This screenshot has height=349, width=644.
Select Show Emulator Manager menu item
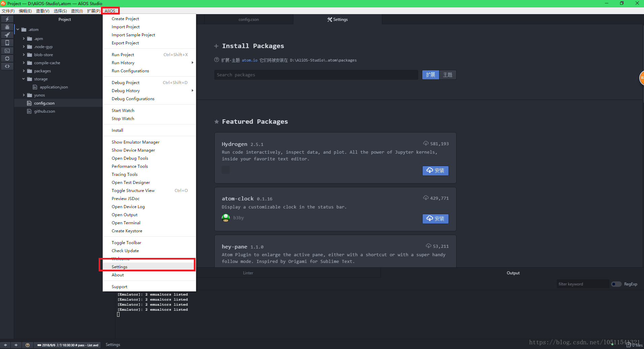pos(149,142)
